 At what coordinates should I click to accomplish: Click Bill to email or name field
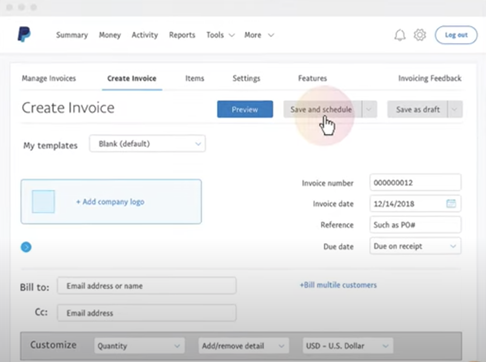pyautogui.click(x=147, y=286)
